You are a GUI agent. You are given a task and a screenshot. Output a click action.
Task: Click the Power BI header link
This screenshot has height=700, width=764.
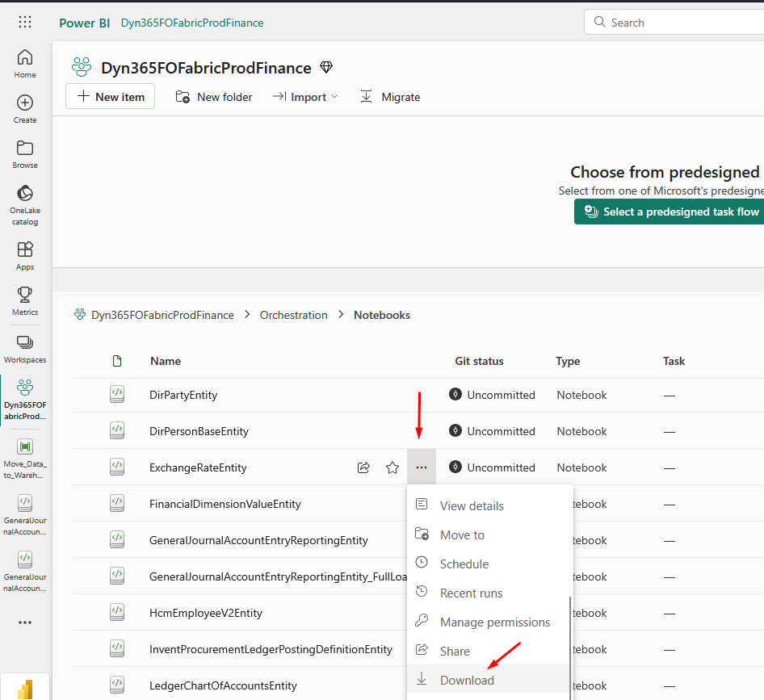pos(84,23)
